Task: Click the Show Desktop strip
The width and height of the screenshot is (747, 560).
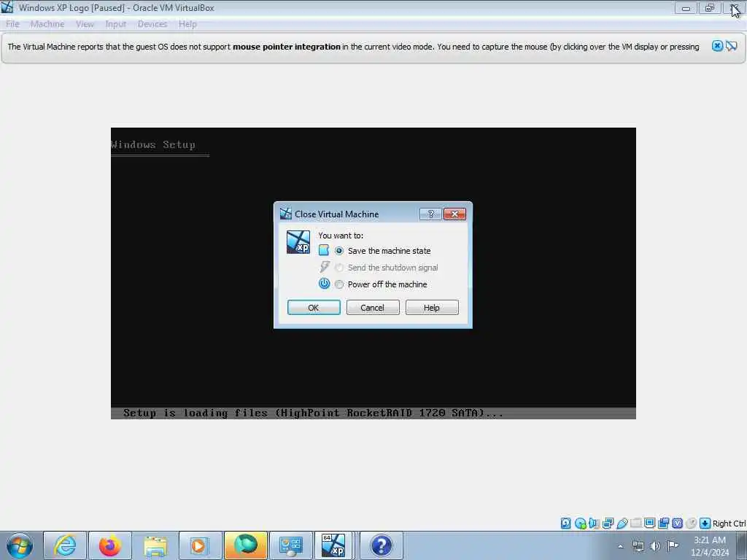Action: point(742,545)
